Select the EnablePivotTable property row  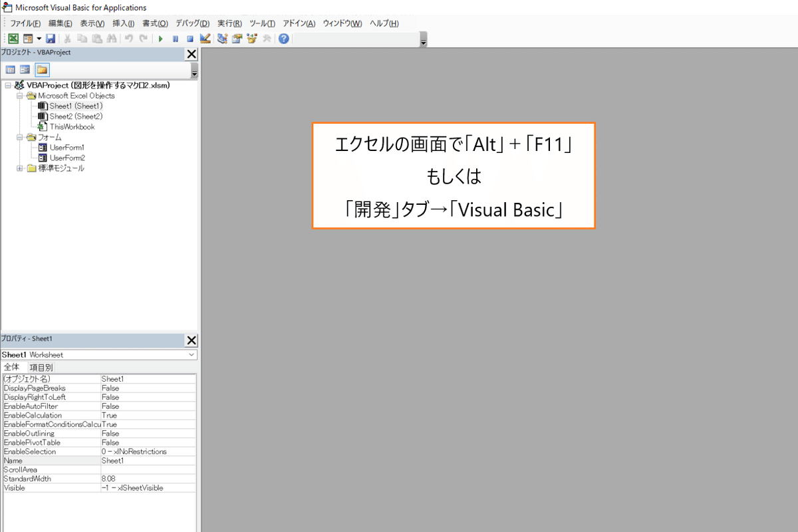(99, 442)
